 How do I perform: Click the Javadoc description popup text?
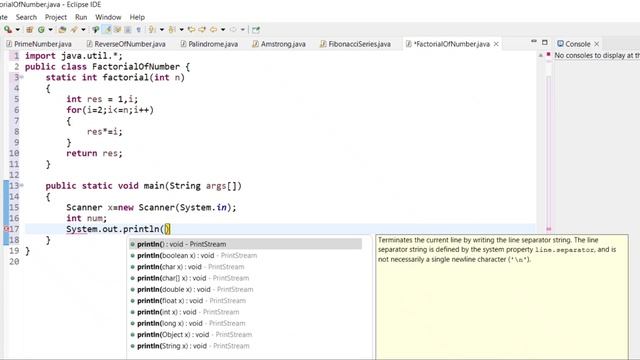pos(497,249)
